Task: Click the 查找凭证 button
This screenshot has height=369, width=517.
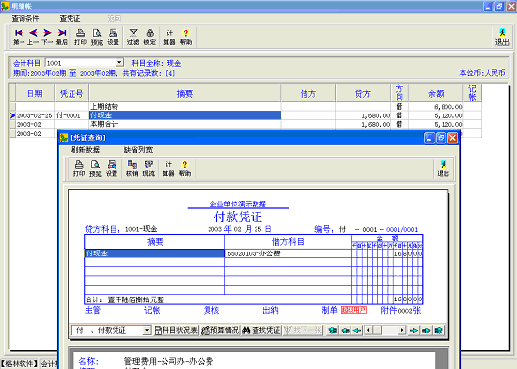Action: click(261, 330)
